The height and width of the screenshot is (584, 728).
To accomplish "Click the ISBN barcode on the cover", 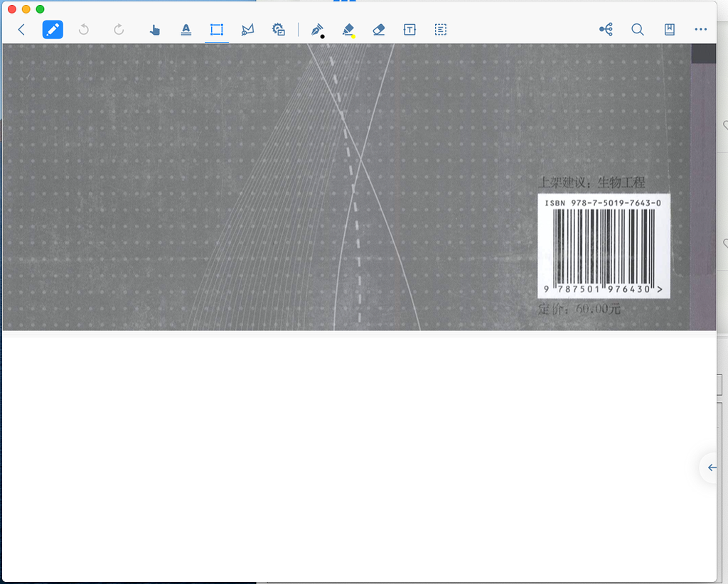I will [604, 247].
